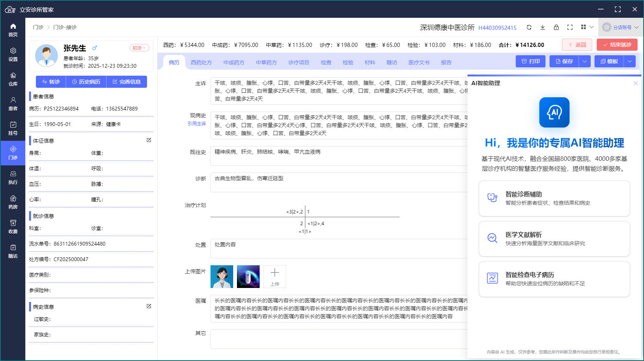Click the 既往史 input field
644x361 pixels.
[339, 156]
